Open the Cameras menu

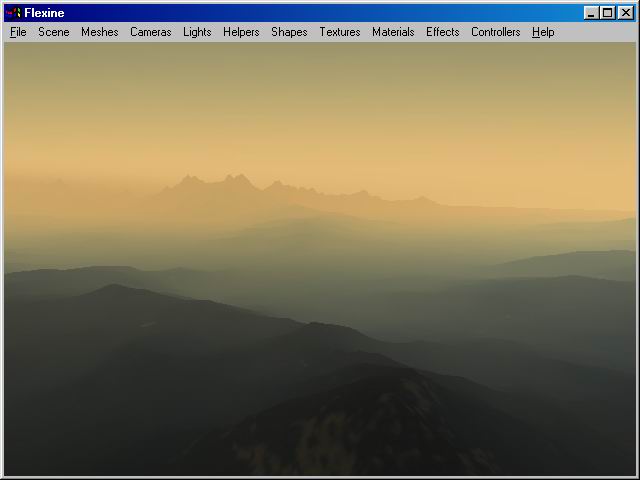click(x=151, y=32)
